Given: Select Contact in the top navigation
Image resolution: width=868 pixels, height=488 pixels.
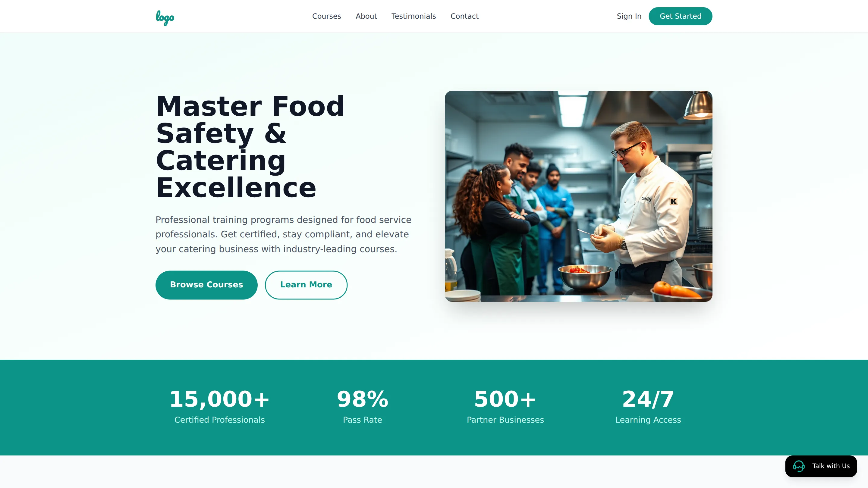Looking at the screenshot, I should click(464, 16).
